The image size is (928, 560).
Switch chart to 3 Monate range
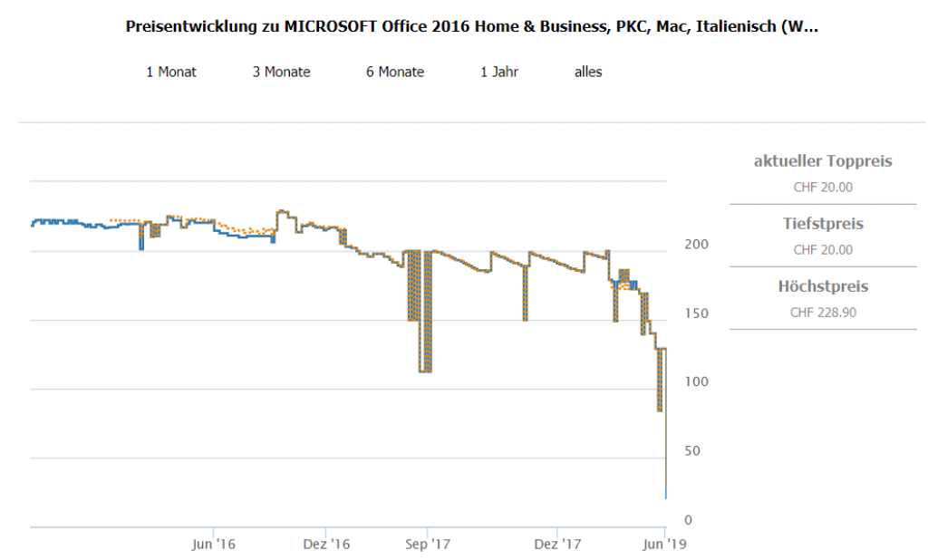281,72
